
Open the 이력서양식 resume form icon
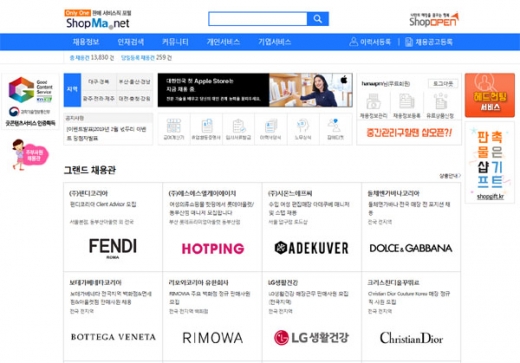coord(270,129)
